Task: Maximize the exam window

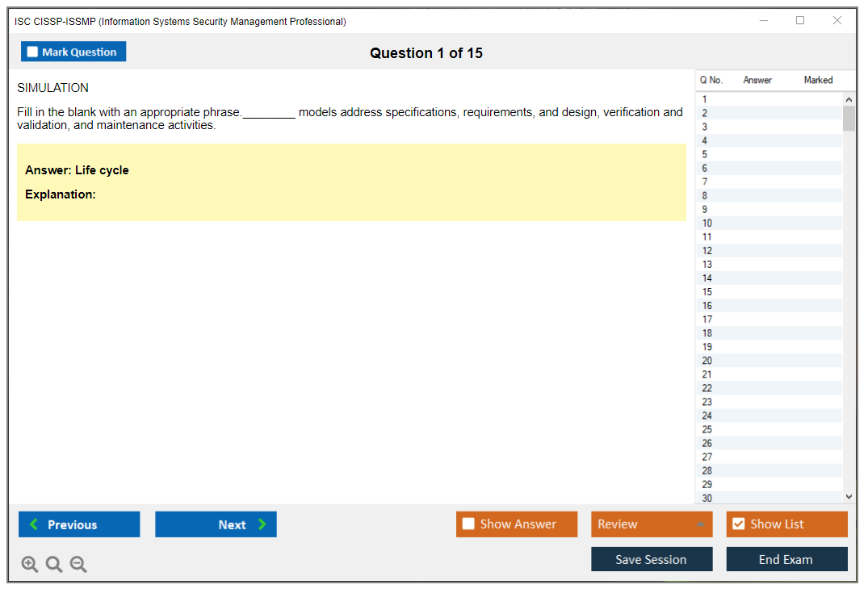Action: click(x=800, y=21)
